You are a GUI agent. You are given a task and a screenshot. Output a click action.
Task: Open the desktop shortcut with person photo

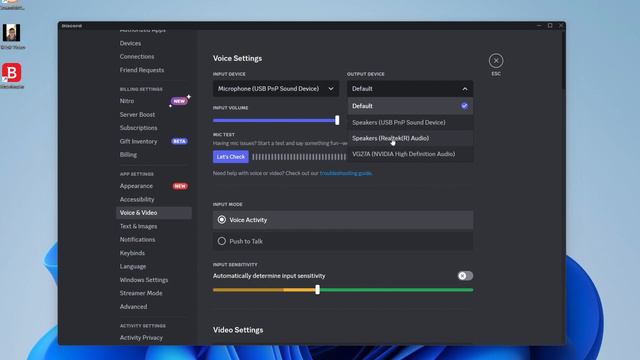(11, 33)
